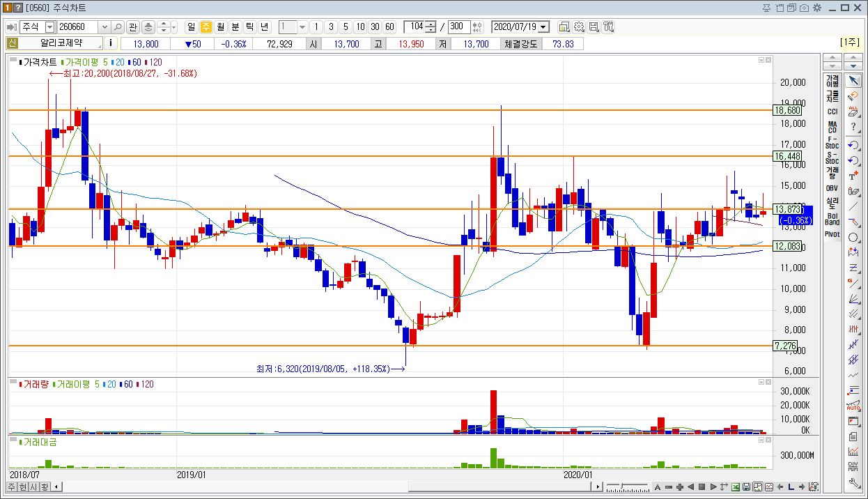868x499 pixels.
Task: Select monthly period '월' button
Action: pos(220,27)
